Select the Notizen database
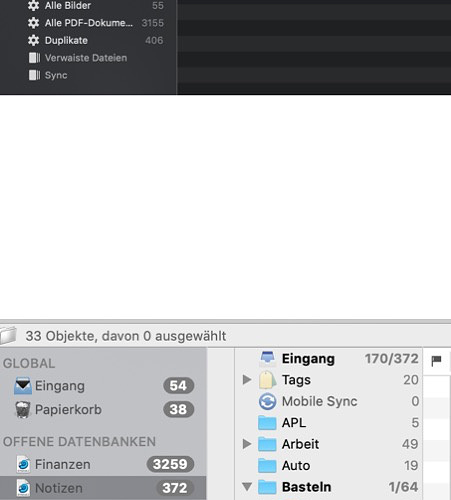Viewport: 451px width, 500px height. [103, 488]
